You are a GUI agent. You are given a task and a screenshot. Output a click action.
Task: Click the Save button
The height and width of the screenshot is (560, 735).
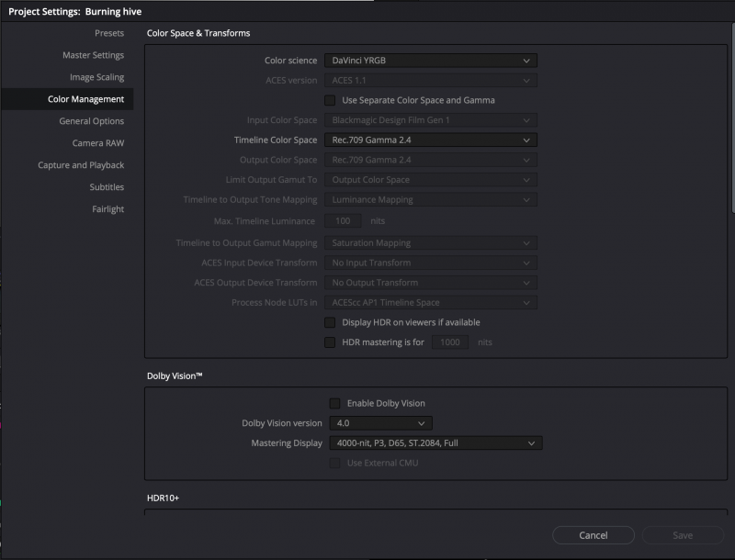(683, 535)
